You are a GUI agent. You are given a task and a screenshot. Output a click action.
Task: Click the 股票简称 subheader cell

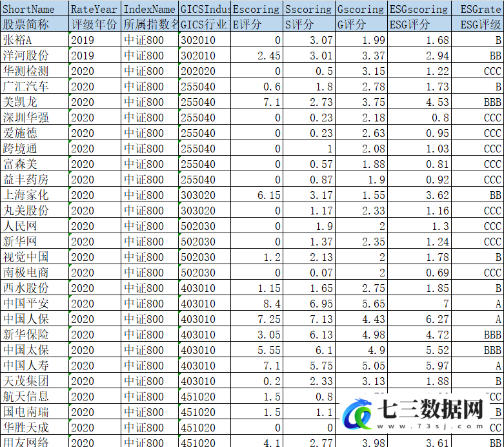tap(34, 24)
